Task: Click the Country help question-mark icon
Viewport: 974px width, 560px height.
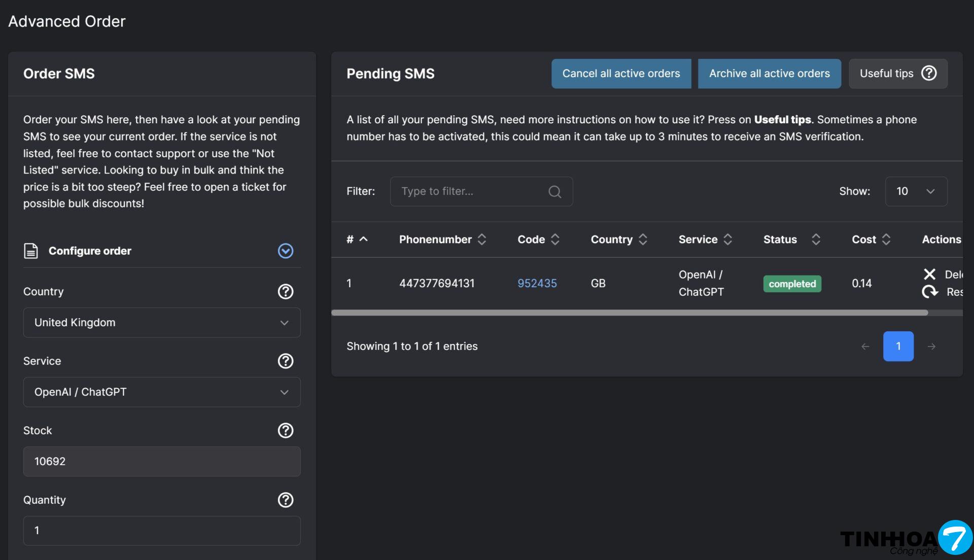Action: click(x=286, y=292)
